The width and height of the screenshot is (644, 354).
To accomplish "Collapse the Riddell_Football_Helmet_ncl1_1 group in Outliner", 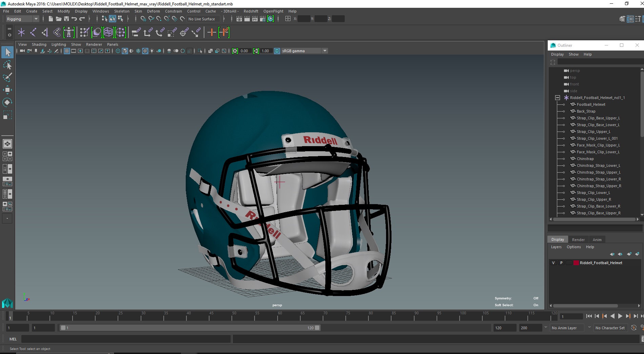I will click(558, 98).
